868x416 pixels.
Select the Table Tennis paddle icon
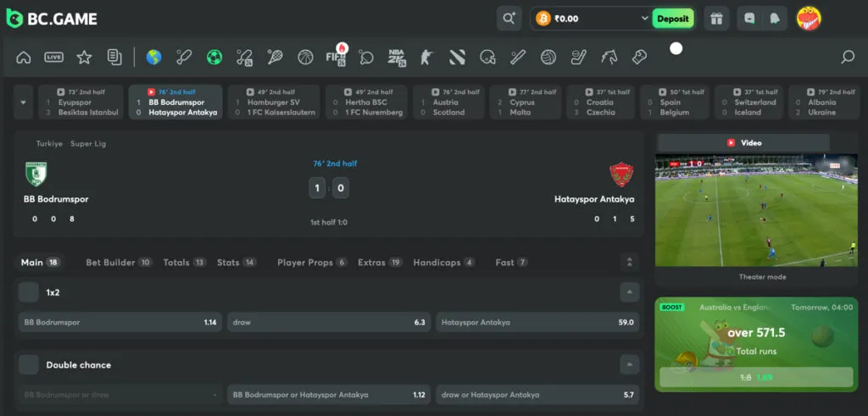[x=366, y=57]
